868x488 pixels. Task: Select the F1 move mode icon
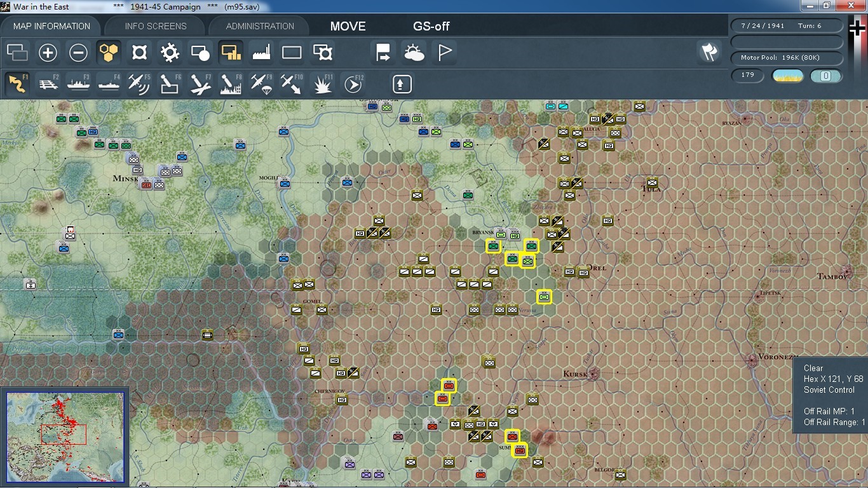17,84
